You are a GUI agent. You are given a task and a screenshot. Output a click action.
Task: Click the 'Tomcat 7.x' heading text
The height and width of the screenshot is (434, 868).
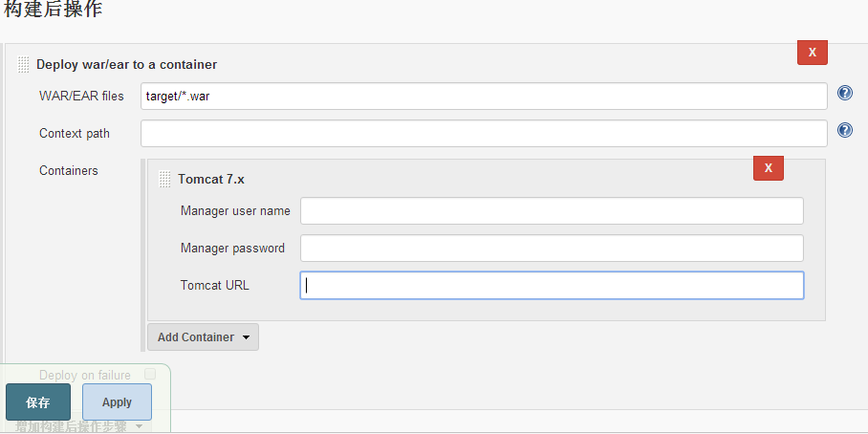(x=211, y=180)
